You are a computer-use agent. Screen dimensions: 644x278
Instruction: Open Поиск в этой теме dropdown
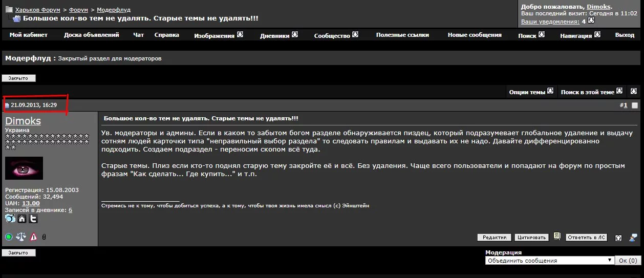[592, 92]
